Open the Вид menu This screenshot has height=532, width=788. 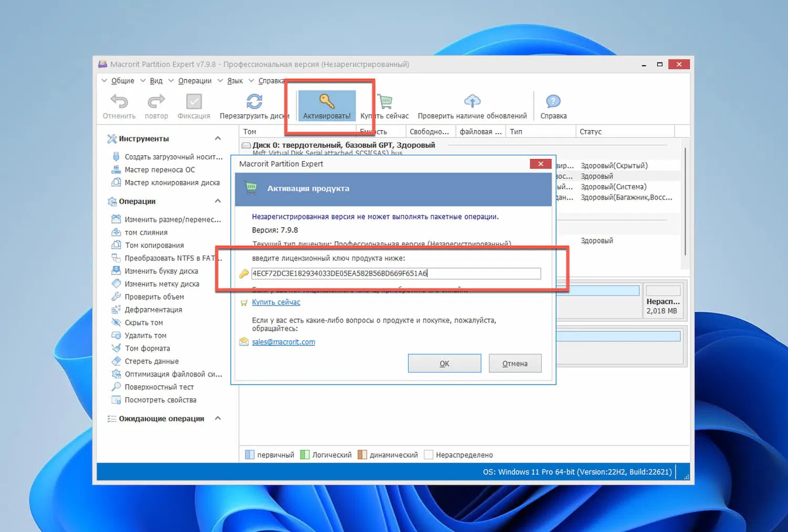click(x=155, y=80)
